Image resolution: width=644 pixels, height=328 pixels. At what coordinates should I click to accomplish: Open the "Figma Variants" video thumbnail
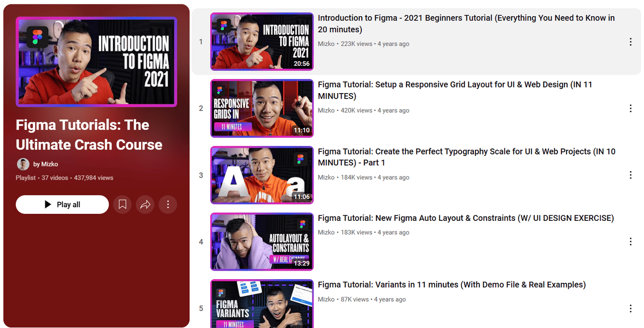(x=262, y=304)
